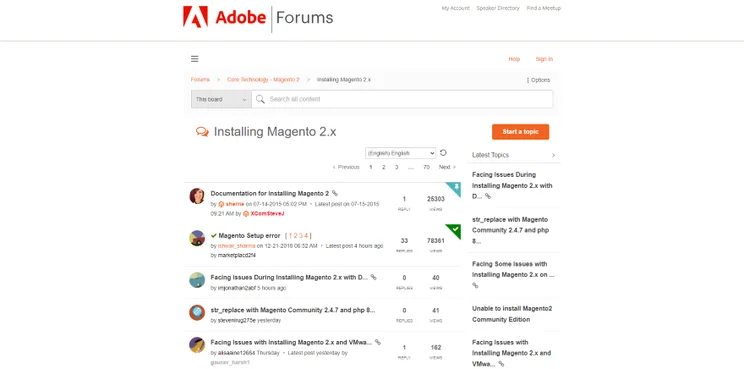Screen dimensions: 744x369
Task: Click the Previous page link
Action: point(346,167)
